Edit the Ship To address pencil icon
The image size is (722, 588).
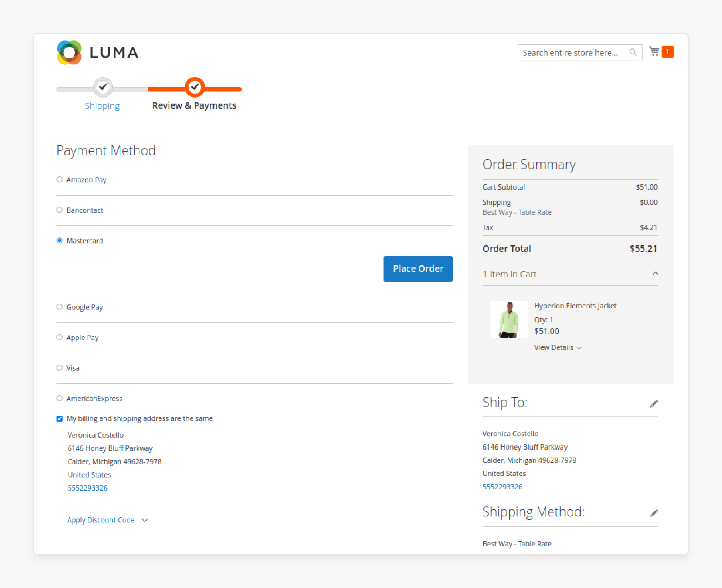click(x=654, y=403)
